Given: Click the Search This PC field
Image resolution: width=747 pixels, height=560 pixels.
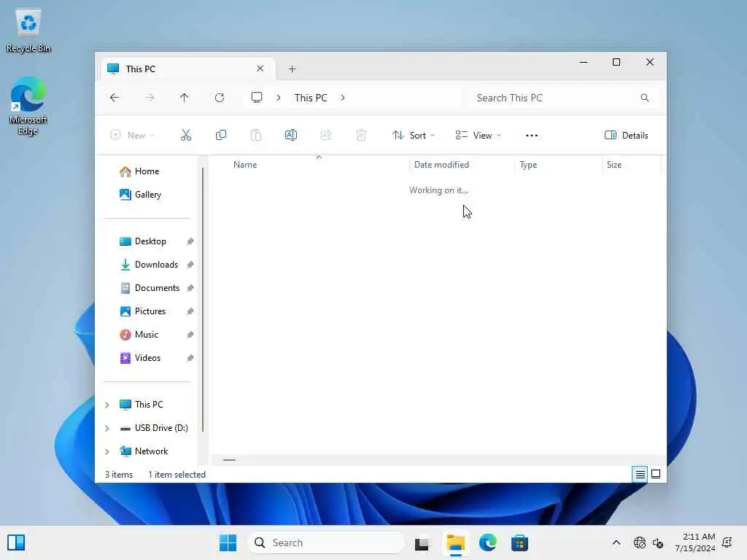Looking at the screenshot, I should click(x=562, y=98).
